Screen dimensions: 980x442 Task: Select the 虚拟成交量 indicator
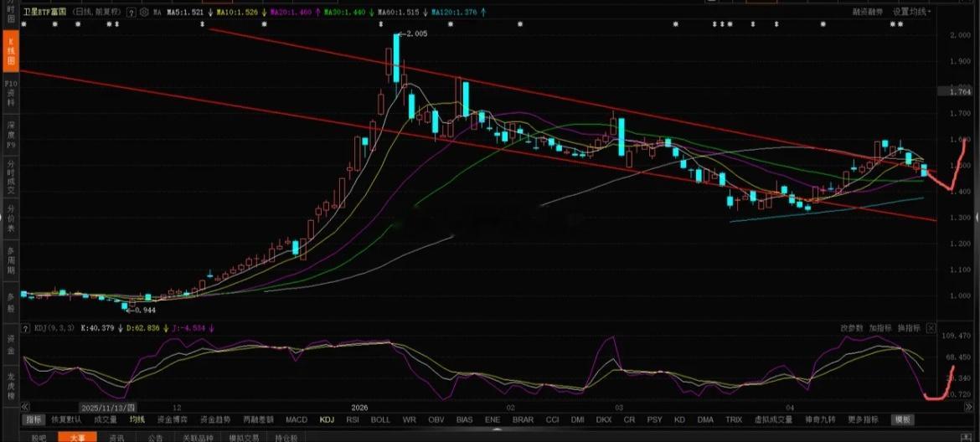click(x=773, y=419)
